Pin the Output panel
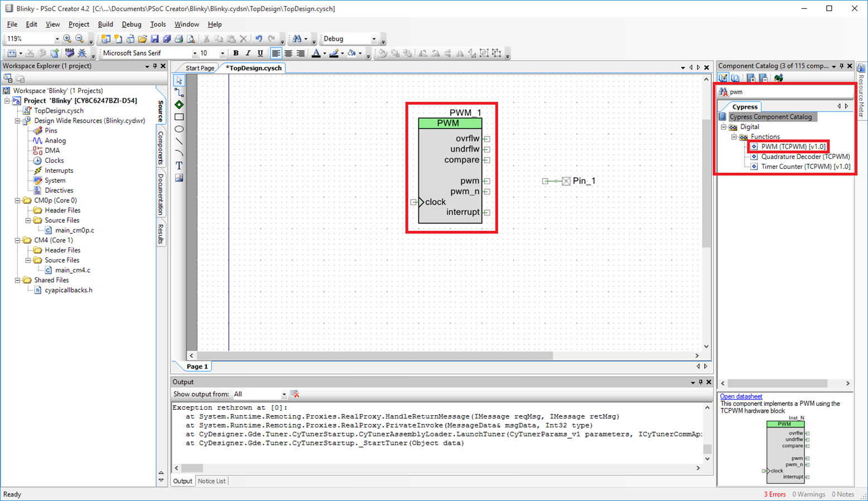Viewport: 868px width, 501px height. [701, 382]
